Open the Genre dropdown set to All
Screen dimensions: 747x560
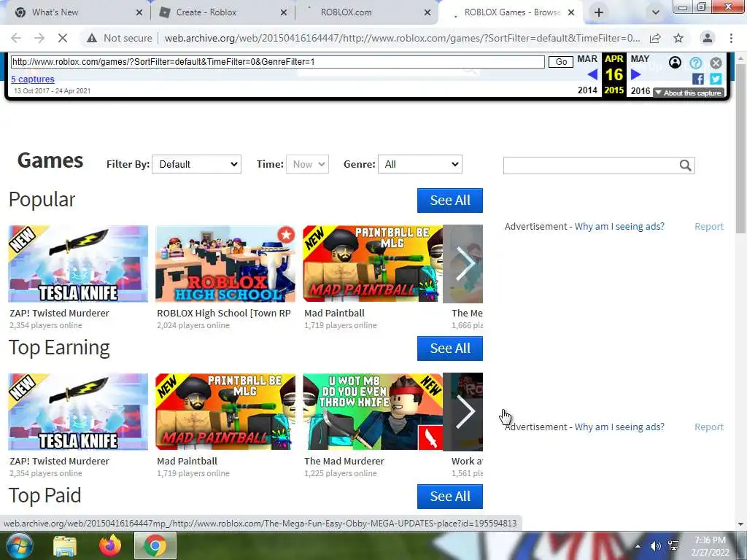419,164
